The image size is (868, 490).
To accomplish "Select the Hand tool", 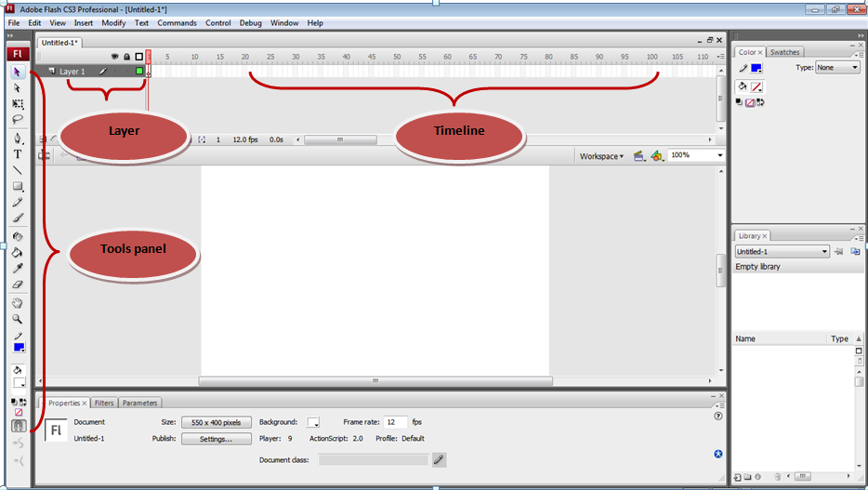I will pos(18,303).
